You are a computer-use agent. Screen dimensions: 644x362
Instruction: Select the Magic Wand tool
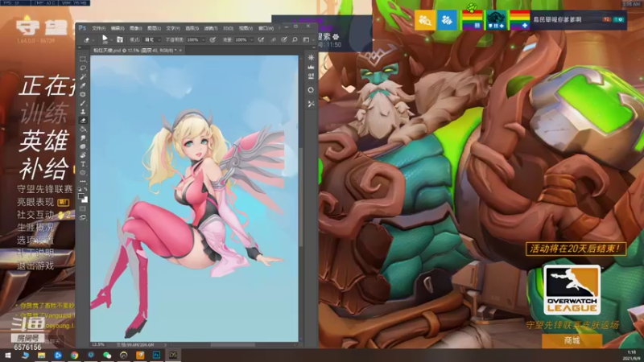click(83, 76)
